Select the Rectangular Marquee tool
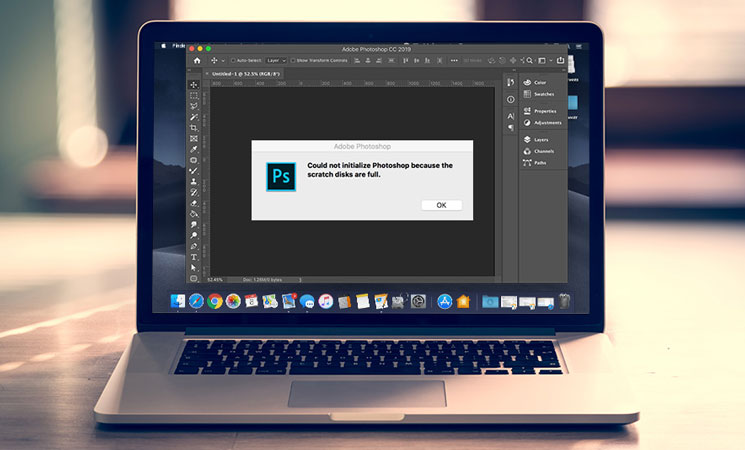745x450 pixels. pos(194,96)
